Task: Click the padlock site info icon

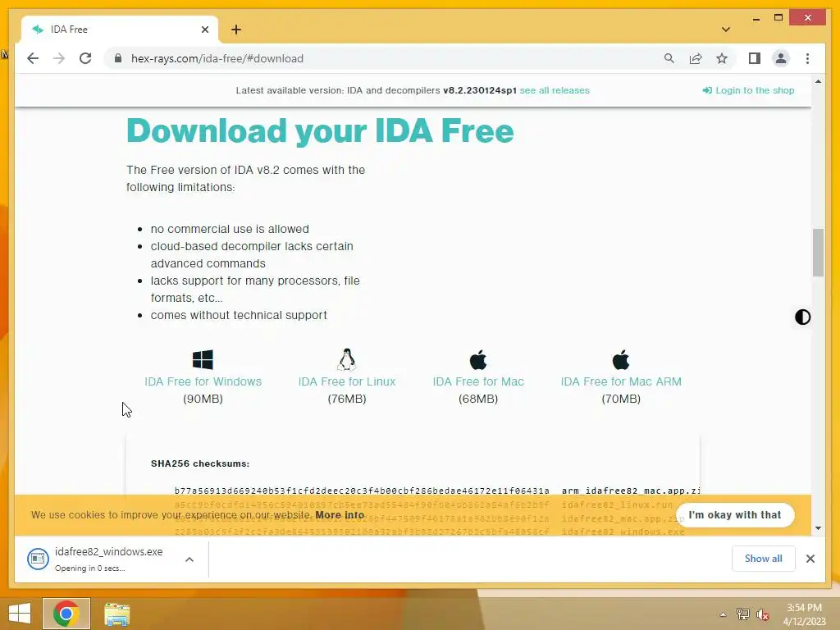Action: tap(118, 58)
